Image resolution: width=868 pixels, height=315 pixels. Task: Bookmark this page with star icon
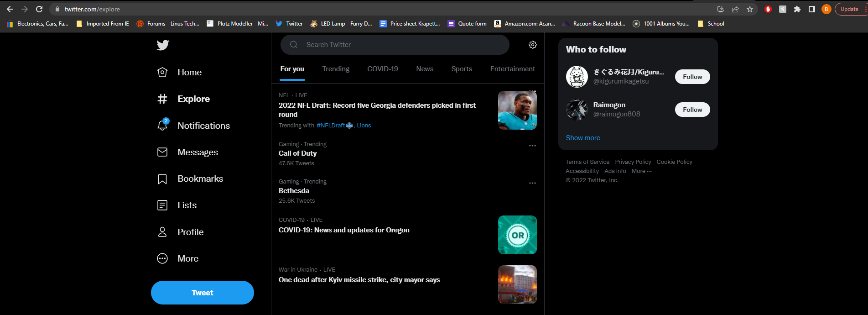(x=750, y=9)
